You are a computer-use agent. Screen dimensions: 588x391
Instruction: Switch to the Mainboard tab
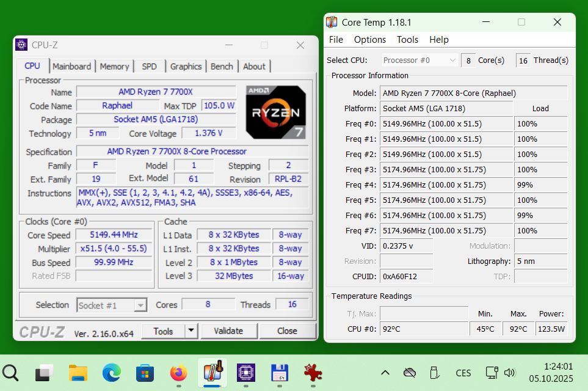pos(71,66)
